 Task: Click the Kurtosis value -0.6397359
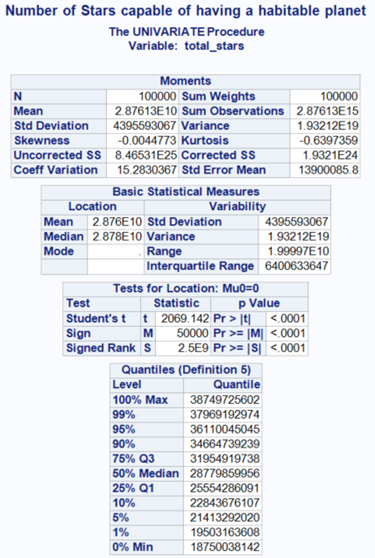point(325,141)
